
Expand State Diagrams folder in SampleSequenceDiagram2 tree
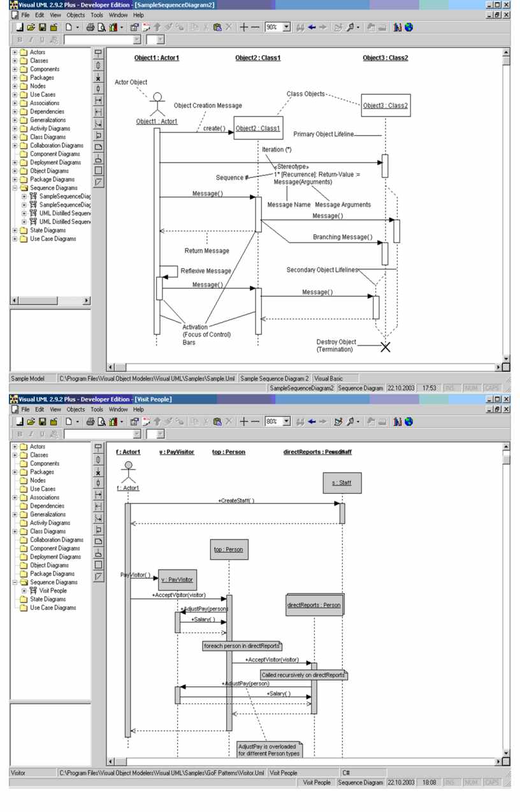[x=15, y=230]
